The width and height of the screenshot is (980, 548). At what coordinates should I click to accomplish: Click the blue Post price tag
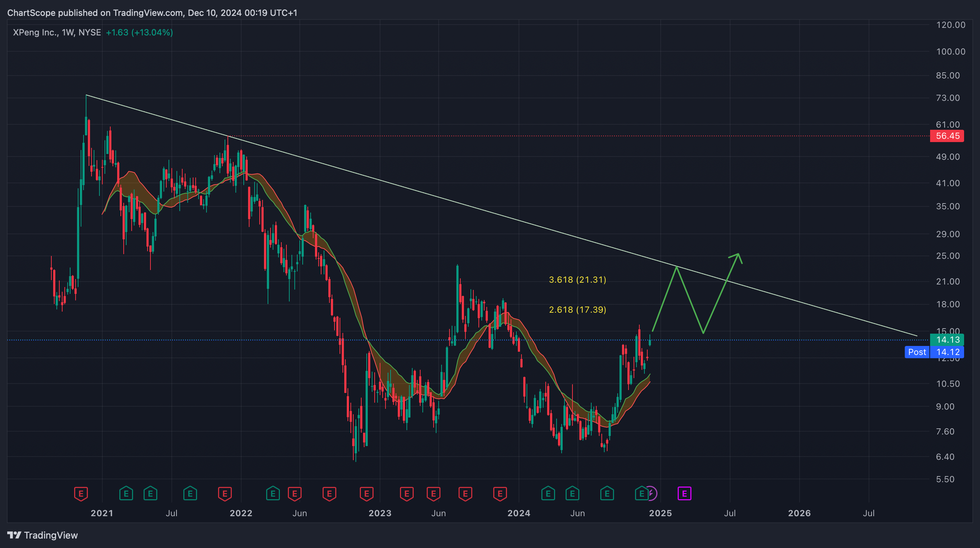pyautogui.click(x=917, y=352)
